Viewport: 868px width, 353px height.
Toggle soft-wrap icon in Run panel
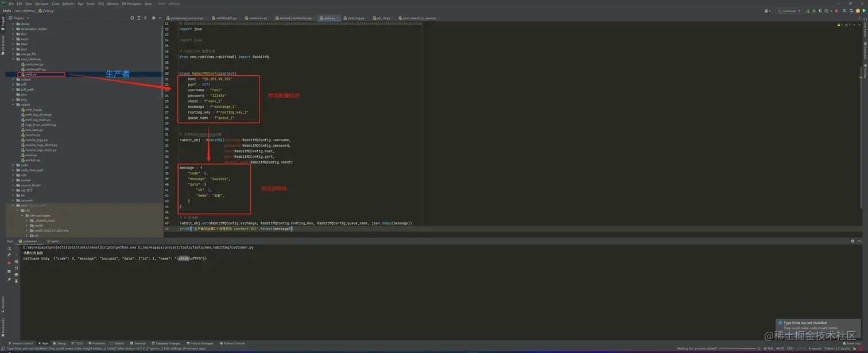tap(16, 262)
